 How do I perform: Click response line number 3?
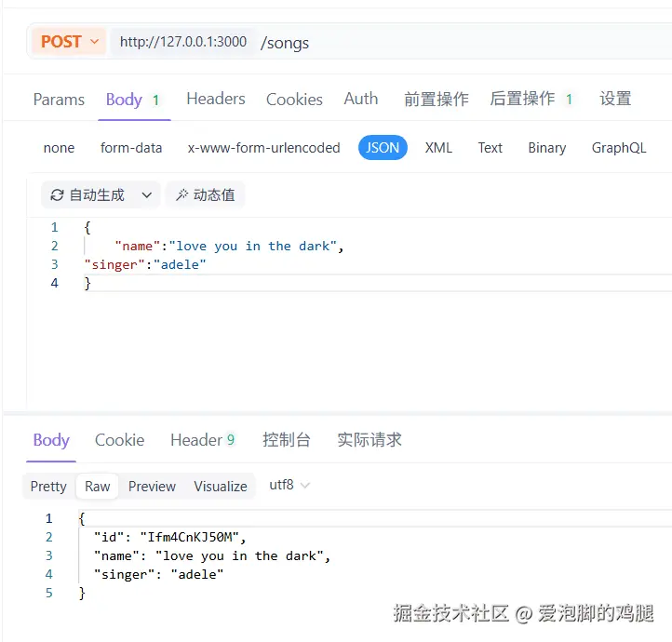(x=49, y=555)
